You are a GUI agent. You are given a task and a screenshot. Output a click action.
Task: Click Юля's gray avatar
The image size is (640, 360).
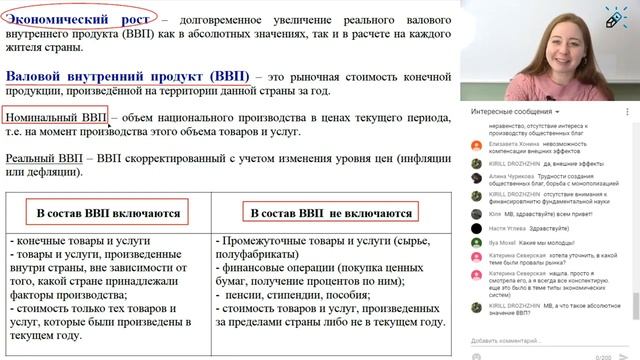(x=476, y=214)
